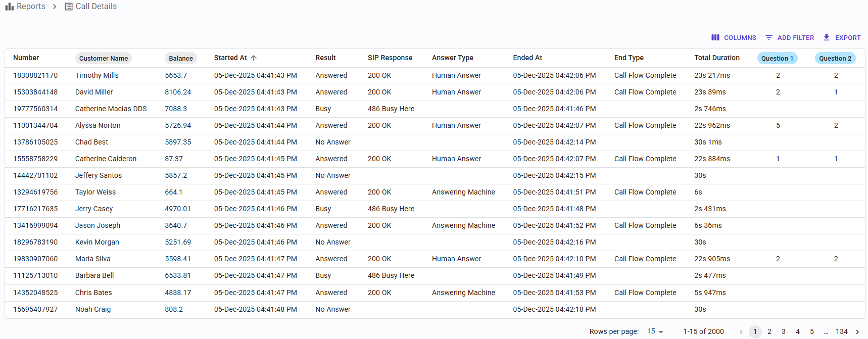Select the Question 1 column header

(x=777, y=58)
